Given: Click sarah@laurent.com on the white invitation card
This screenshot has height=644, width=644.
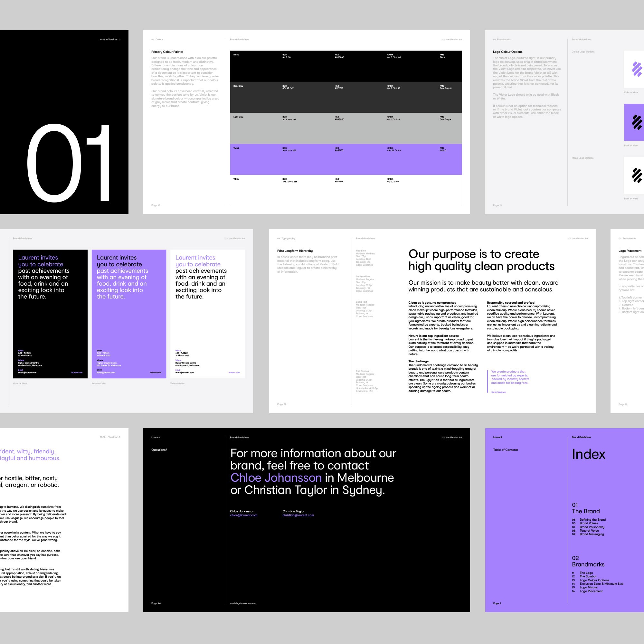Looking at the screenshot, I should coord(185,372).
